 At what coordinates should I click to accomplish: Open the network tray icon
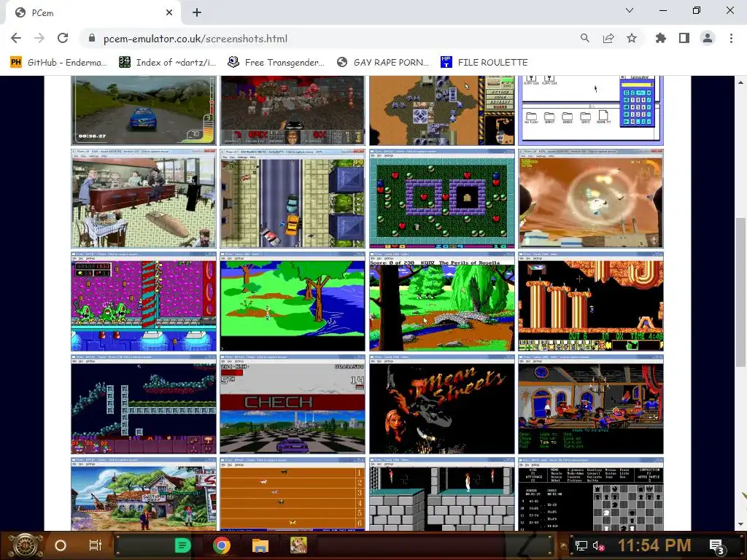point(581,545)
